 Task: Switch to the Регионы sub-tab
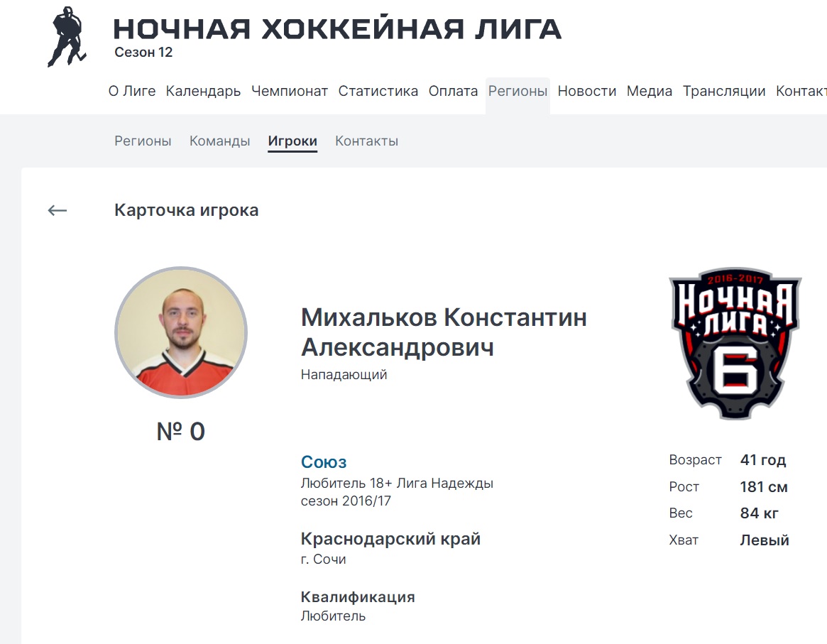[x=143, y=141]
